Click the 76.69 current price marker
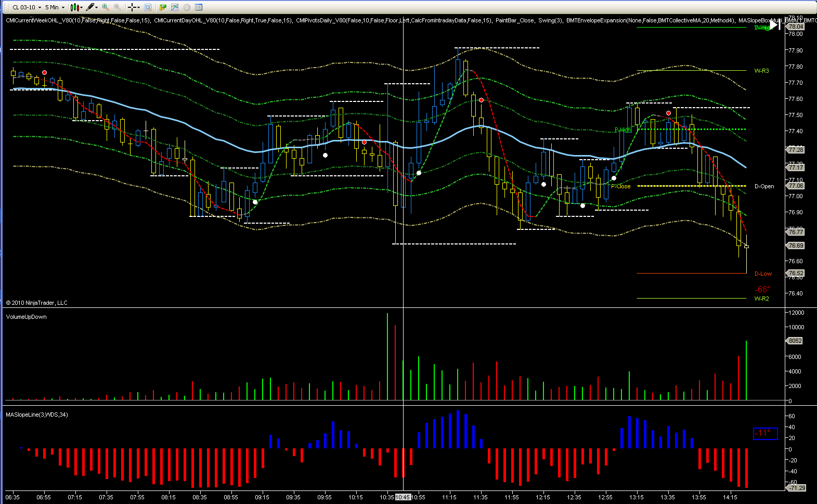The image size is (817, 504). (795, 245)
